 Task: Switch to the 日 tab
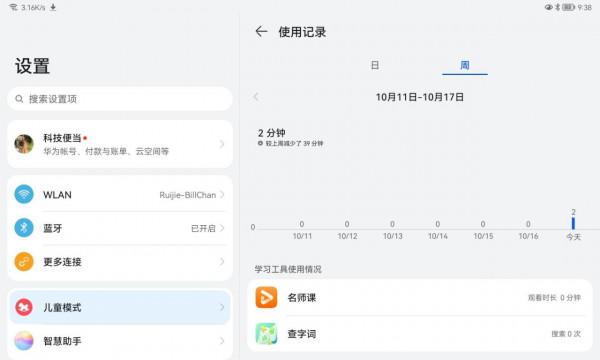(375, 65)
